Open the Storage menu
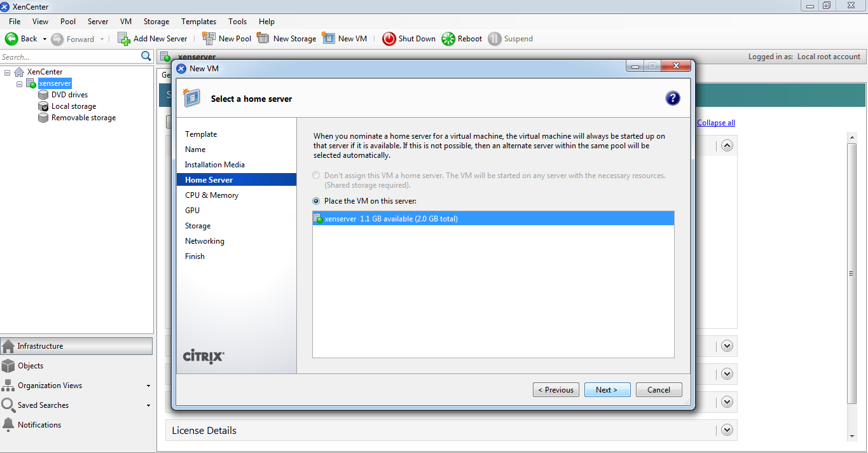Screen dimensions: 868x453 pyautogui.click(x=156, y=22)
